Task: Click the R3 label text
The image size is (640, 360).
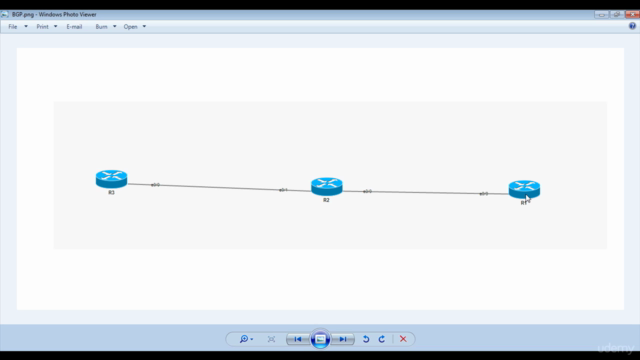Action: (x=111, y=193)
